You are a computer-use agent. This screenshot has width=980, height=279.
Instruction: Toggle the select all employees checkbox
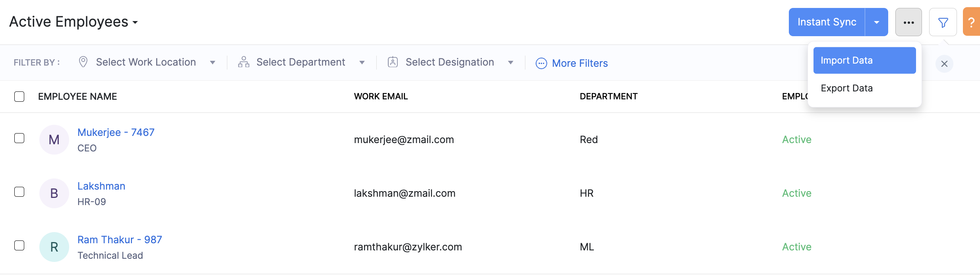click(x=19, y=97)
